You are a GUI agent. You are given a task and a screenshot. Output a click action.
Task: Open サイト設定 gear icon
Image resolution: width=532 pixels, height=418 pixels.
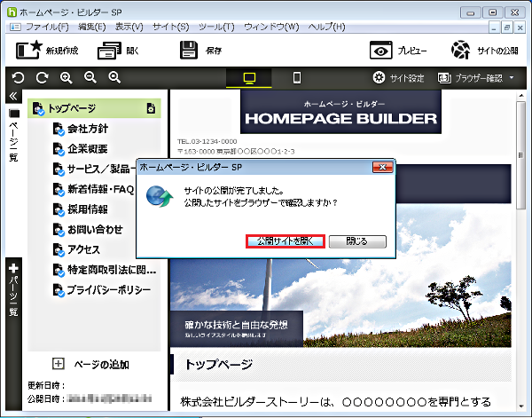point(379,78)
